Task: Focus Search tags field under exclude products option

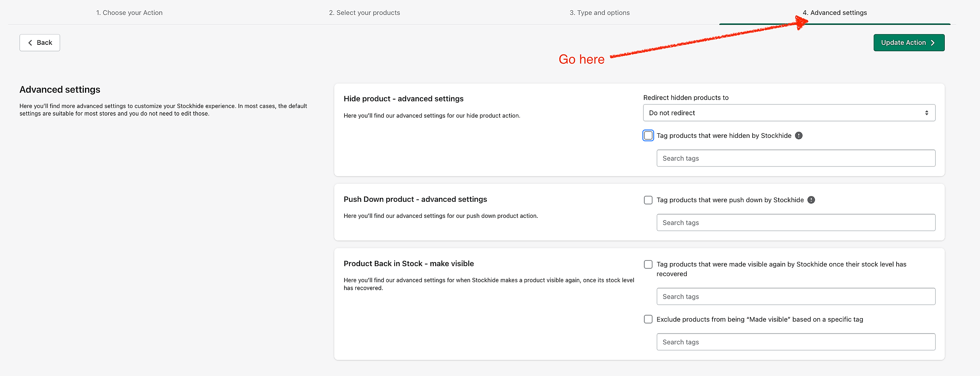Action: (x=796, y=342)
